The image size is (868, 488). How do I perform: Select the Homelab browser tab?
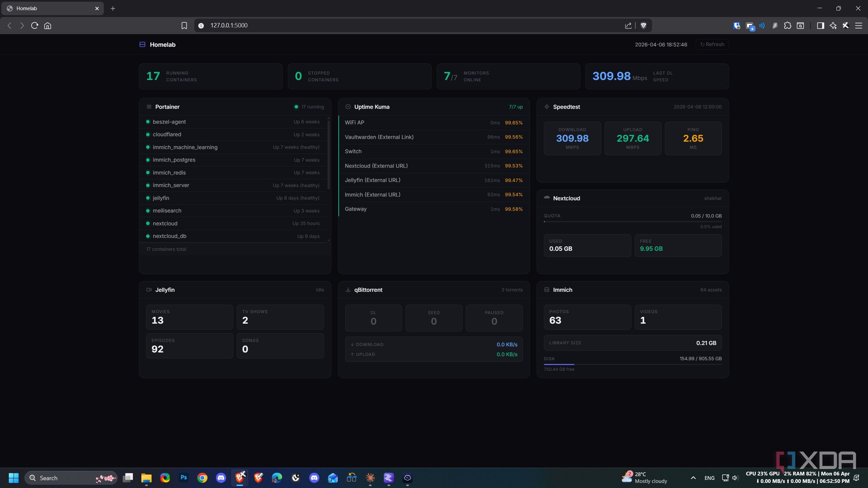point(53,8)
